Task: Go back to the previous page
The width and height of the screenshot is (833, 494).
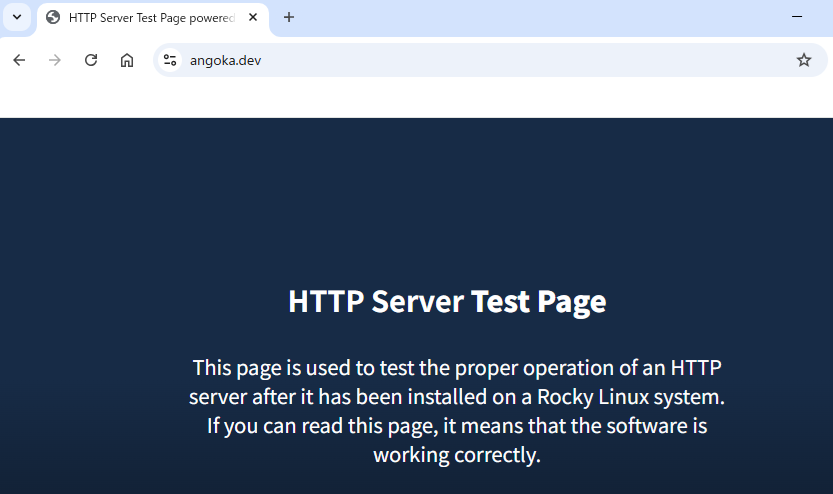Action: 19,60
